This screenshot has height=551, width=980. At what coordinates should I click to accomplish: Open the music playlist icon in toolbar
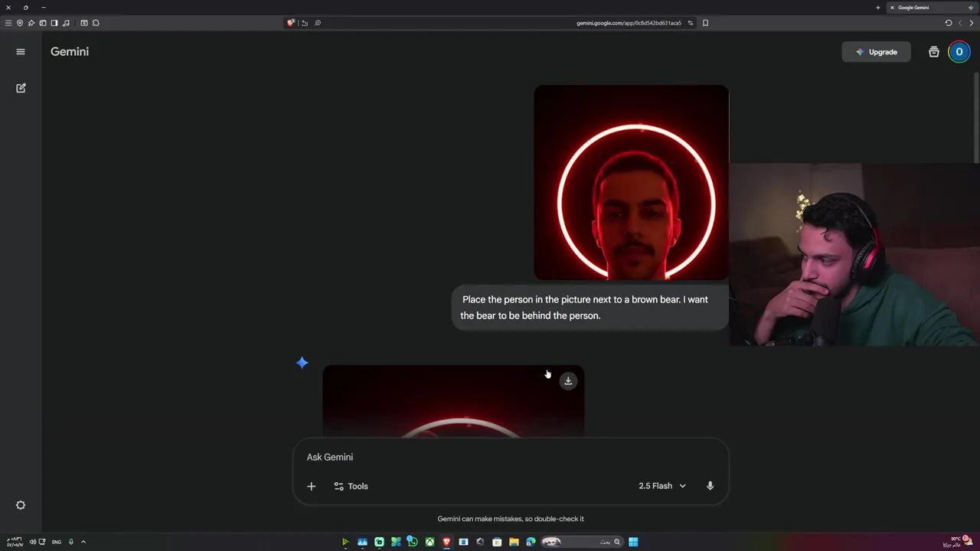click(x=66, y=23)
